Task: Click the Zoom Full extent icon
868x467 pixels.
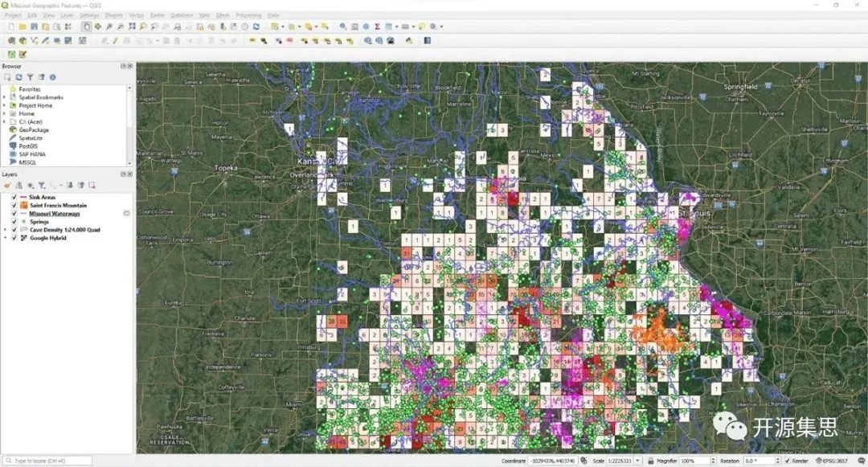Action: (x=132, y=27)
